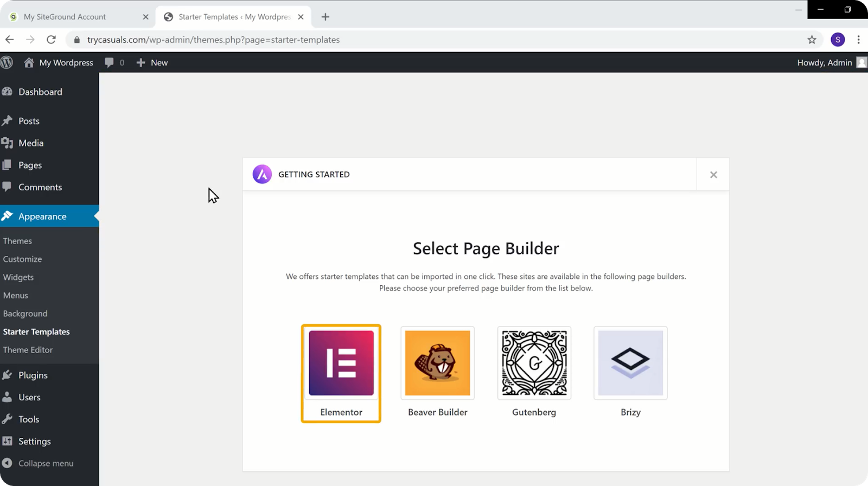Click the Dashboard gauge icon

(x=7, y=92)
